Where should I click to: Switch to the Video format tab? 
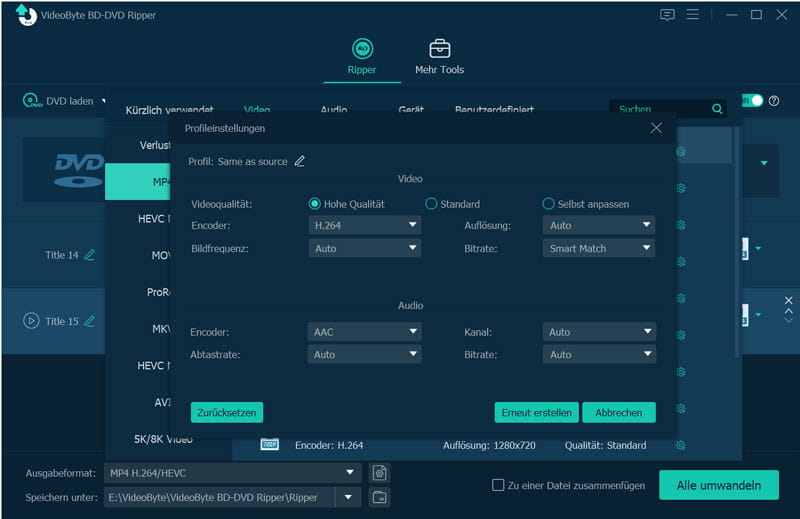(x=257, y=110)
